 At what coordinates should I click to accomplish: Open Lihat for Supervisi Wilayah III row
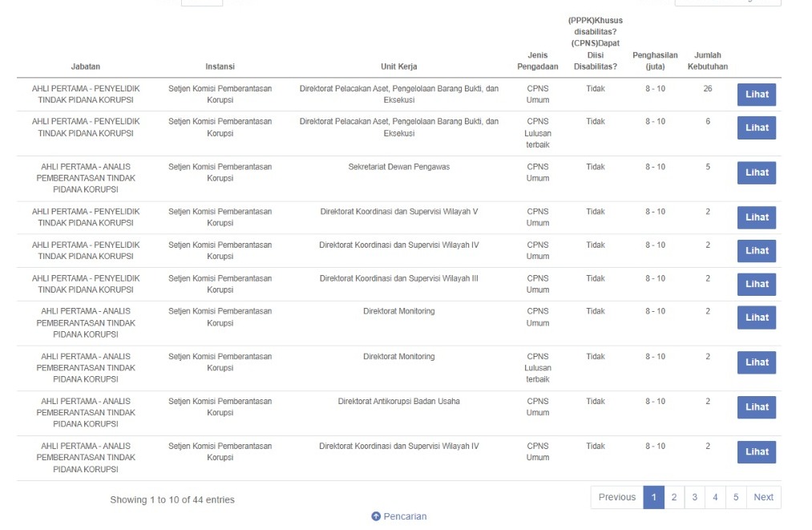tap(757, 284)
